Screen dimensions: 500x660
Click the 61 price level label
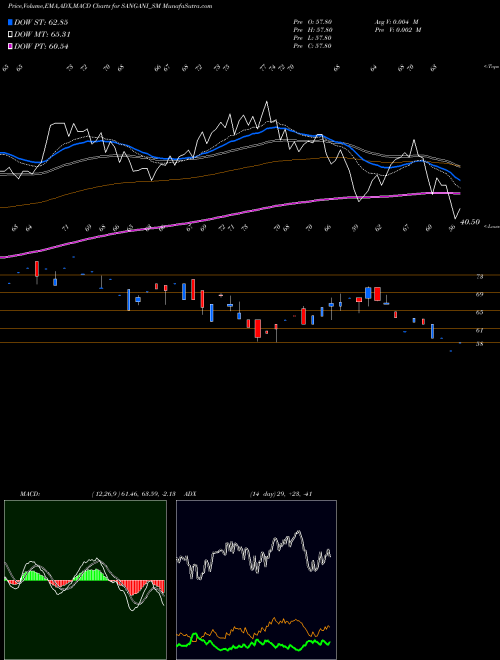(479, 331)
